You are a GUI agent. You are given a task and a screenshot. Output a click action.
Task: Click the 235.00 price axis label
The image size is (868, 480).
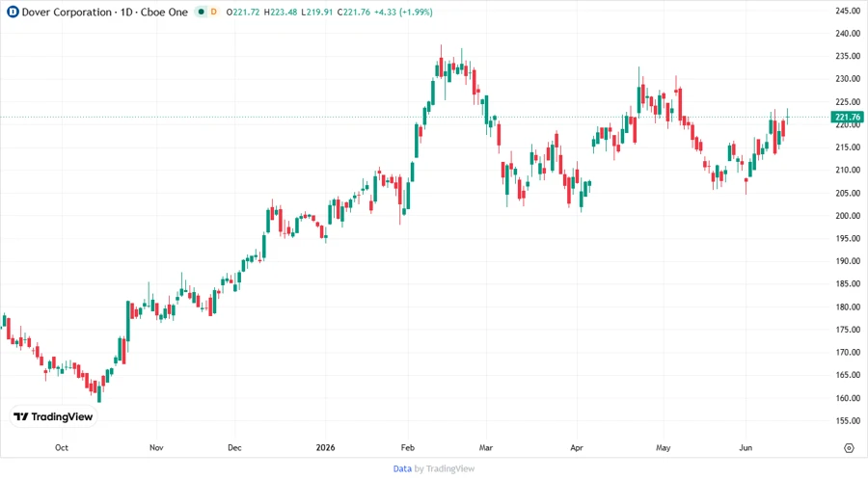[x=848, y=56]
